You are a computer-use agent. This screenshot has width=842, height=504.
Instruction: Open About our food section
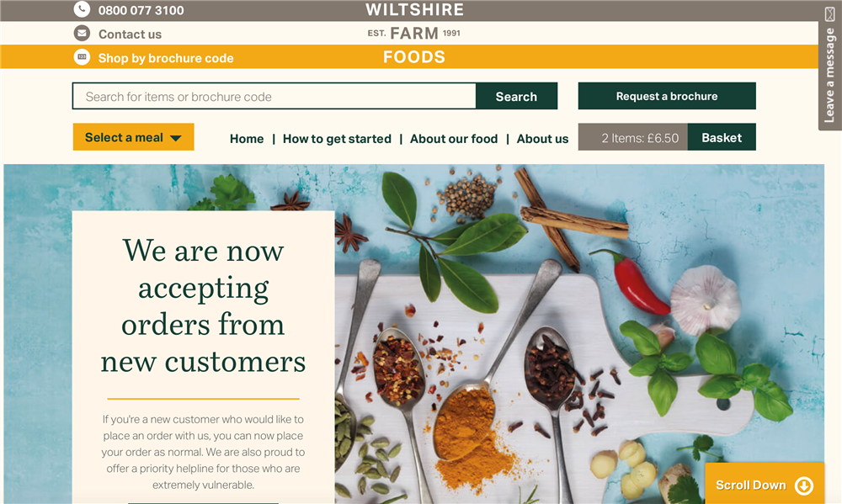pos(454,139)
